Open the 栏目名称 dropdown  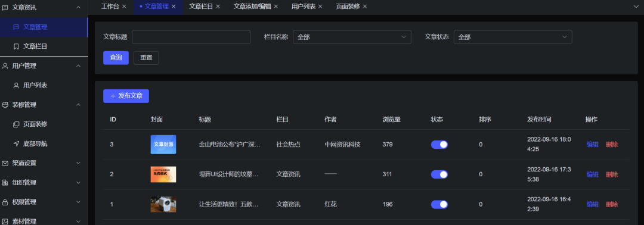coord(352,37)
